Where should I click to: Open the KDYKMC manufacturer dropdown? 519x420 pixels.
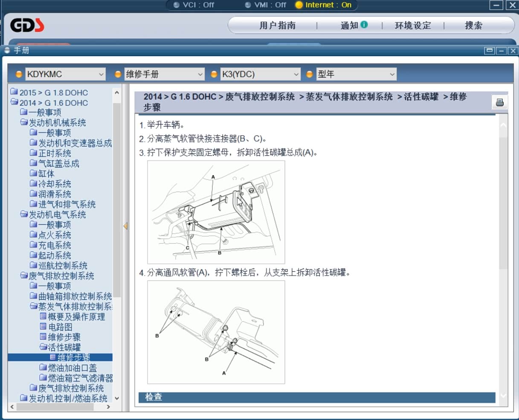65,74
